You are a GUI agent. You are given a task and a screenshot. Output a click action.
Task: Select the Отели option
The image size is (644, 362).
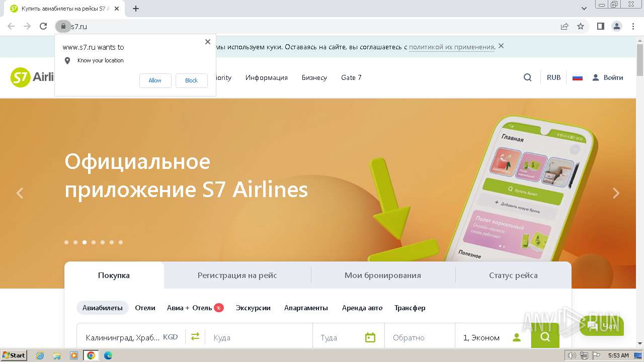[x=145, y=308]
